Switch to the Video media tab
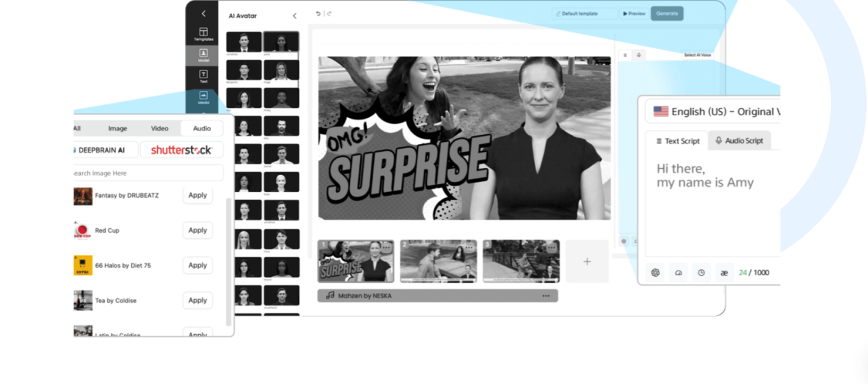The width and height of the screenshot is (868, 384). [160, 128]
